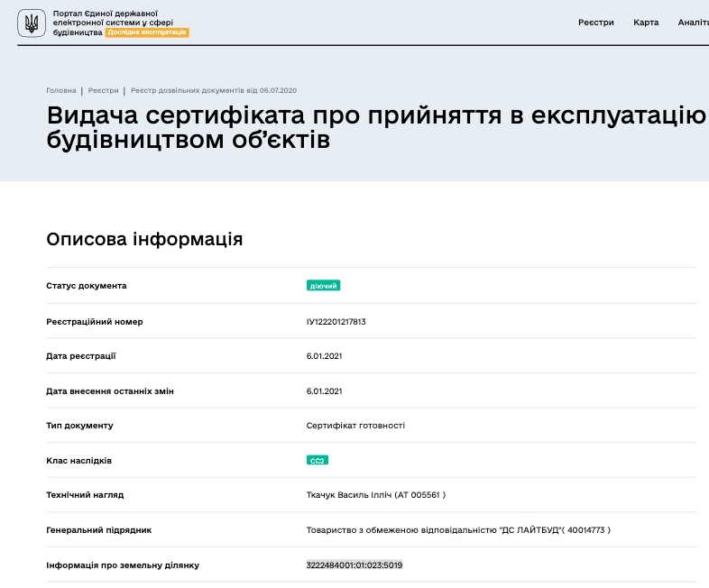Select date value under Дата внесення останніх змін

(324, 391)
